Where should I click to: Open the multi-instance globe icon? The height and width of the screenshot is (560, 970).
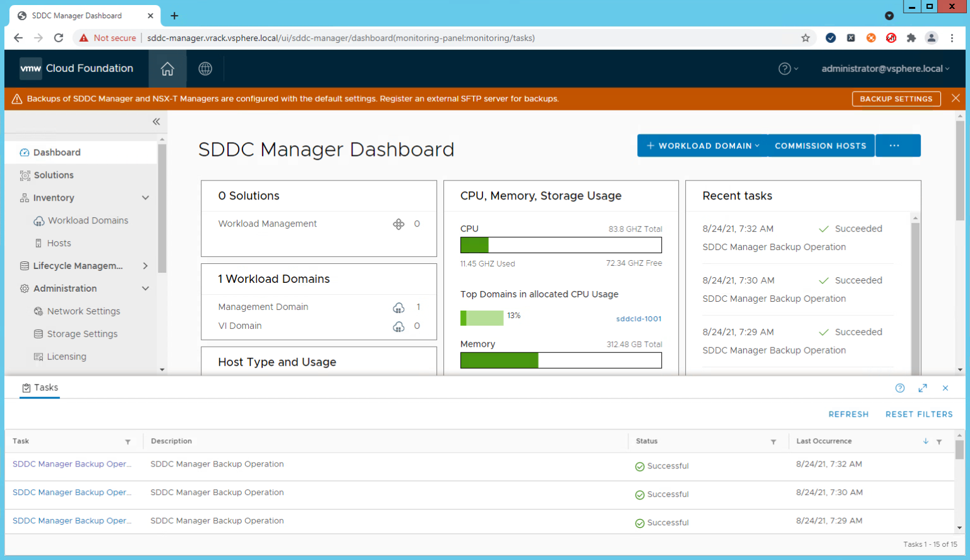(205, 68)
